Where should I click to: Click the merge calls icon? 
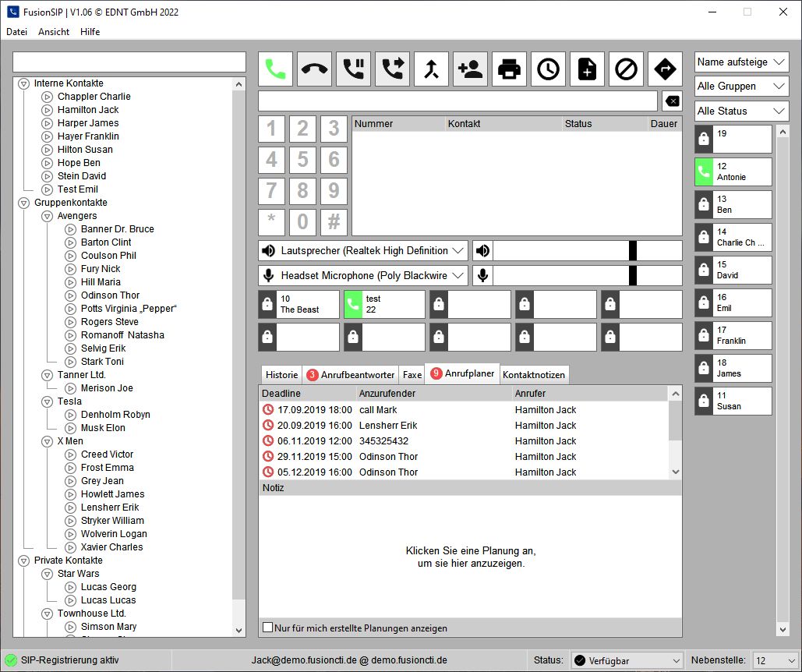(431, 69)
